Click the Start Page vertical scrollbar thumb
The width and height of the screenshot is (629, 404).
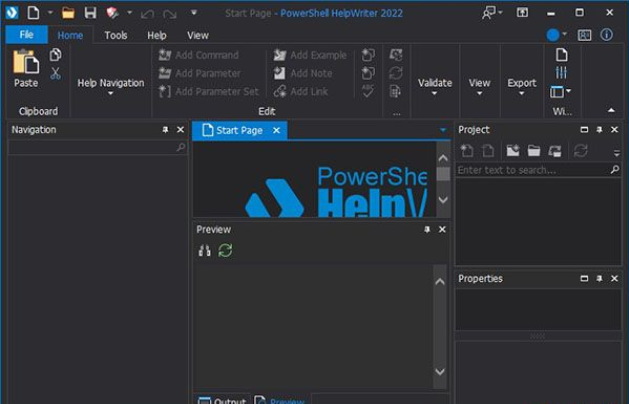(443, 174)
